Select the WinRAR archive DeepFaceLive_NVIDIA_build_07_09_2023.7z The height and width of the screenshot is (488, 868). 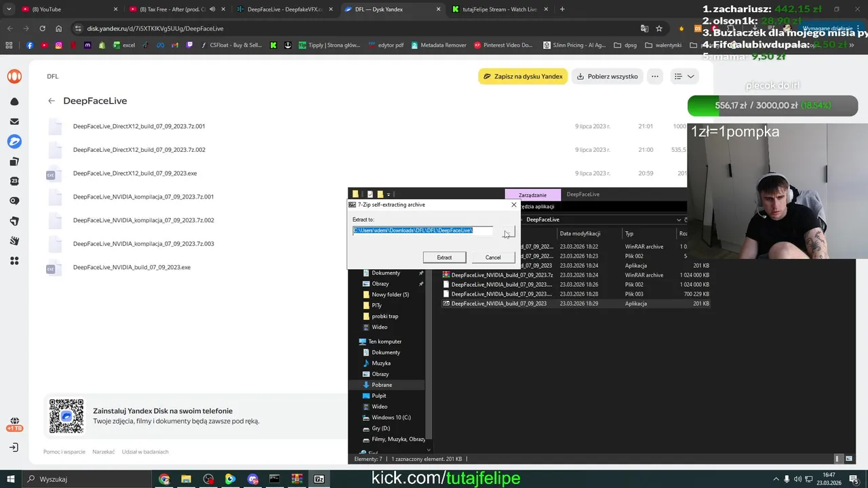pyautogui.click(x=502, y=275)
